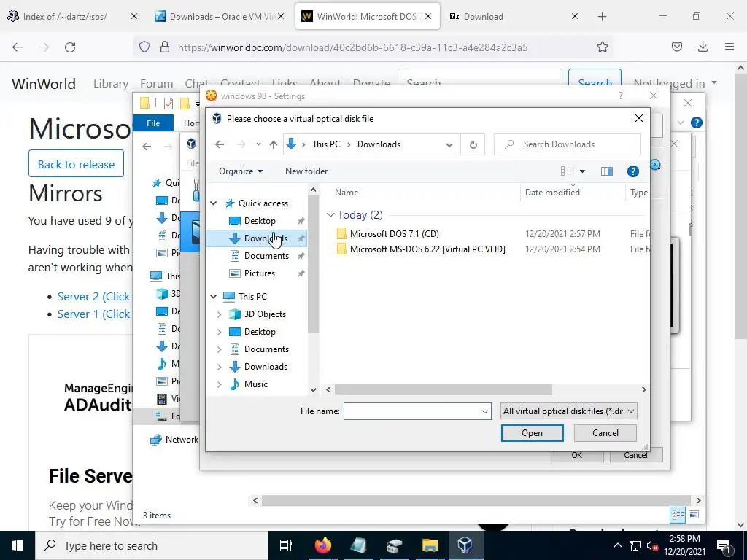Open Task View on taskbar
This screenshot has height=560, width=747.
[285, 545]
